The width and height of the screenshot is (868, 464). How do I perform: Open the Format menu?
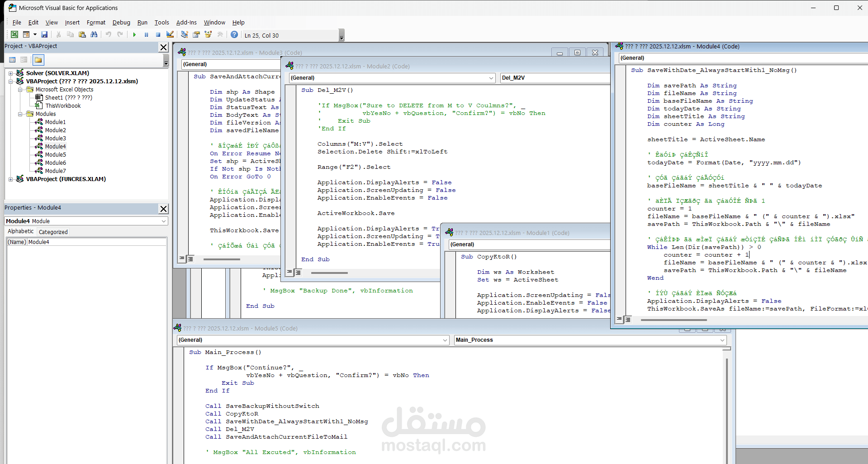pos(96,22)
